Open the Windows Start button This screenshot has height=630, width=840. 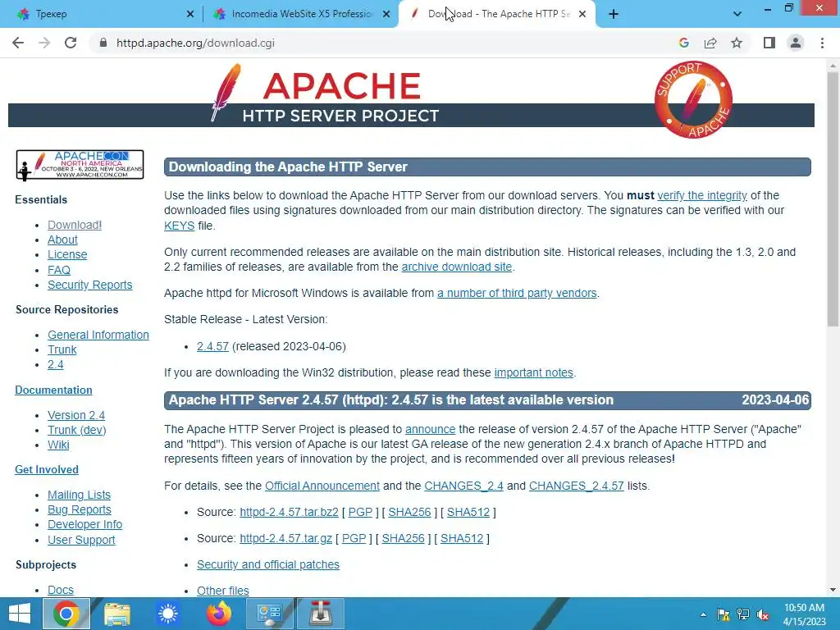[20, 614]
